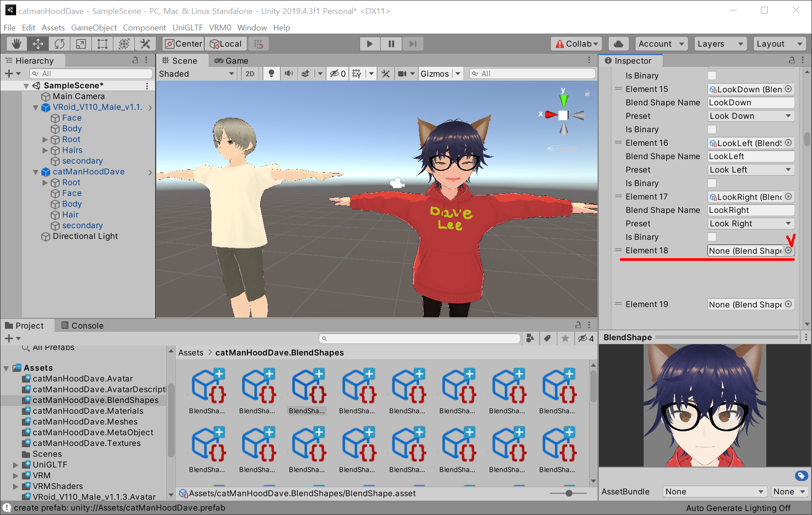Open the GameObject menu
This screenshot has width=812, height=515.
click(94, 27)
